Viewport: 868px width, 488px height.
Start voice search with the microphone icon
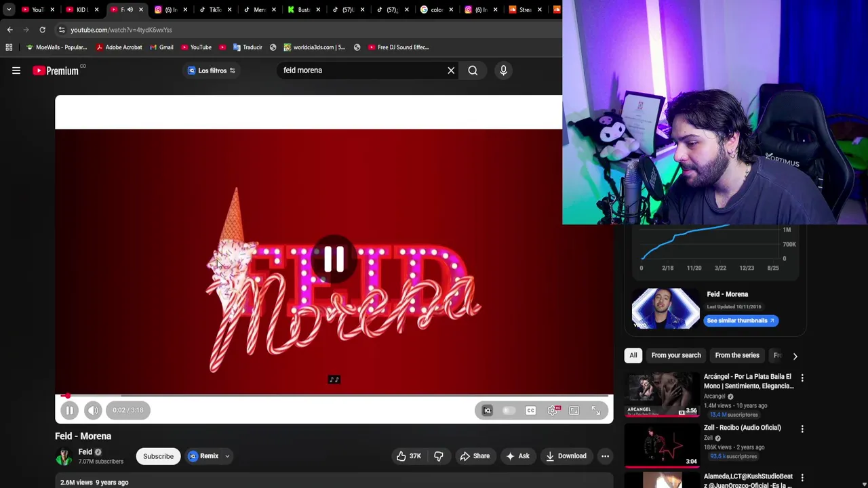point(503,70)
